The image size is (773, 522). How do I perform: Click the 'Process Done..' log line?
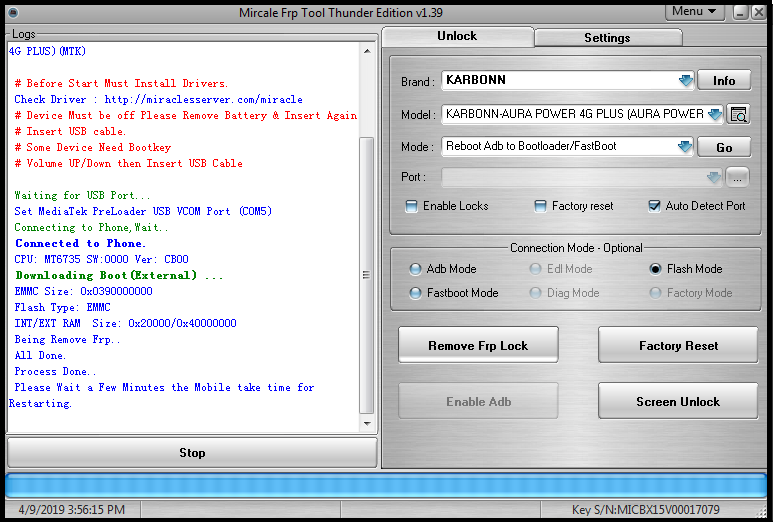55,371
